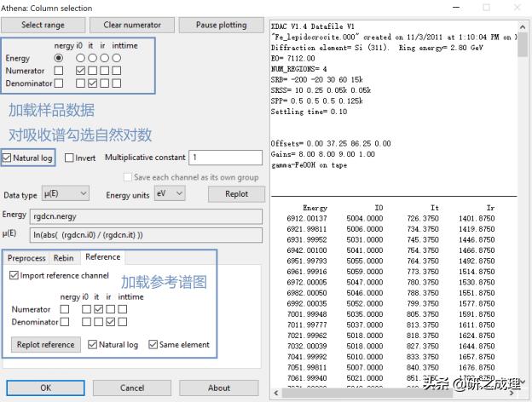The height and width of the screenshot is (402, 532).
Task: Check Denominator checkbox for inttime column
Action: (116, 83)
